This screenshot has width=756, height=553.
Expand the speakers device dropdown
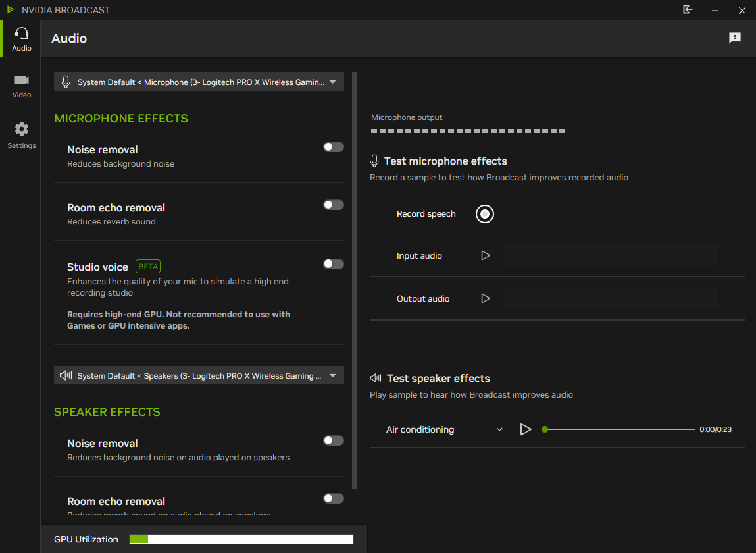coord(332,376)
